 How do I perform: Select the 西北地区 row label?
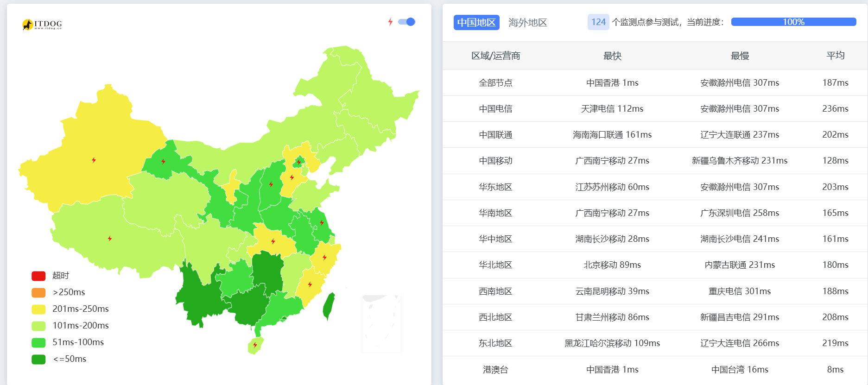(x=495, y=317)
